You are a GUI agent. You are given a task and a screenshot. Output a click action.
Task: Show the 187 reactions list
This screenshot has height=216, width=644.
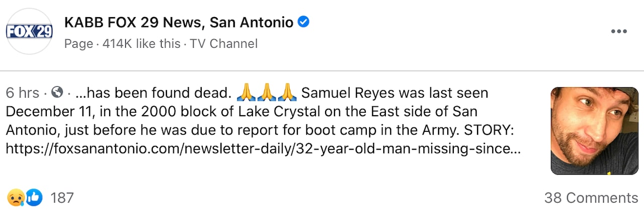62,198
